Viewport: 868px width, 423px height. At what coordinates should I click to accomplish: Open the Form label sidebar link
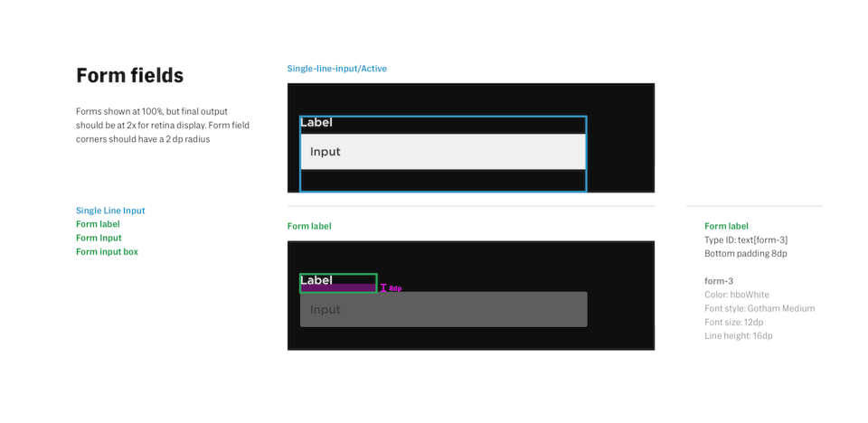(x=98, y=224)
